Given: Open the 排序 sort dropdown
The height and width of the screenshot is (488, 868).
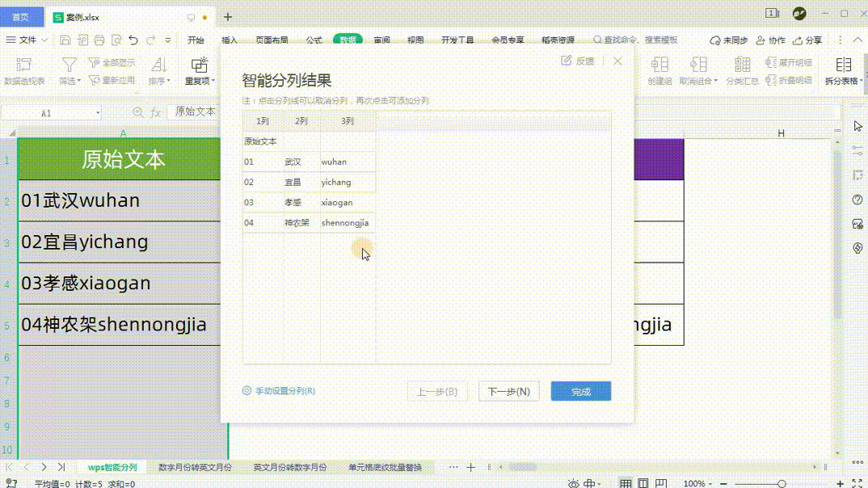Looking at the screenshot, I should pos(159,81).
